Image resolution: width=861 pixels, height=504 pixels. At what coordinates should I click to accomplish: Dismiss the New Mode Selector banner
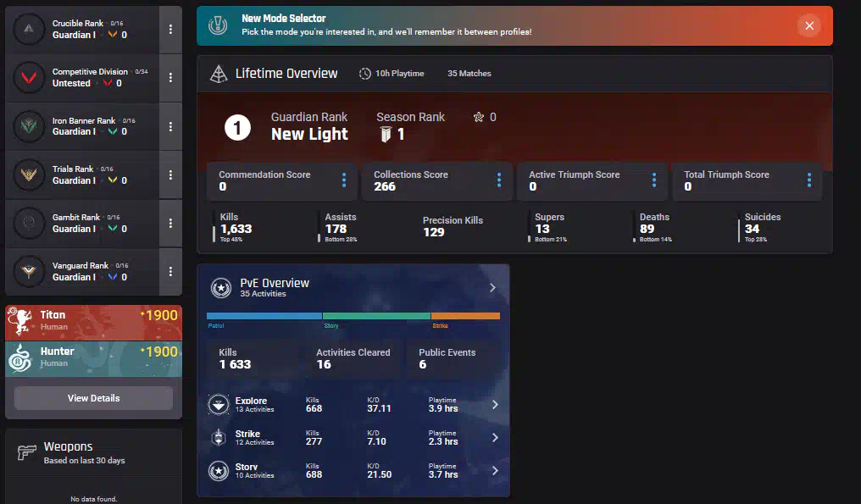tap(809, 25)
